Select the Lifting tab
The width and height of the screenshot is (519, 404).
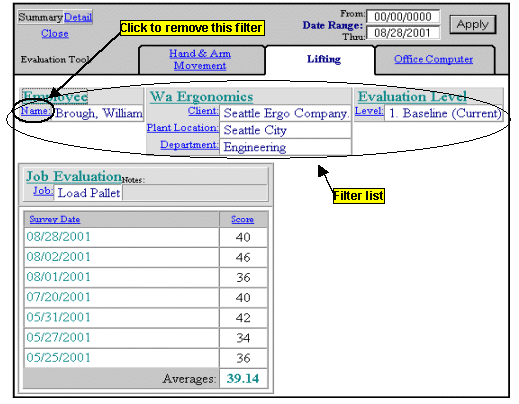(x=324, y=59)
